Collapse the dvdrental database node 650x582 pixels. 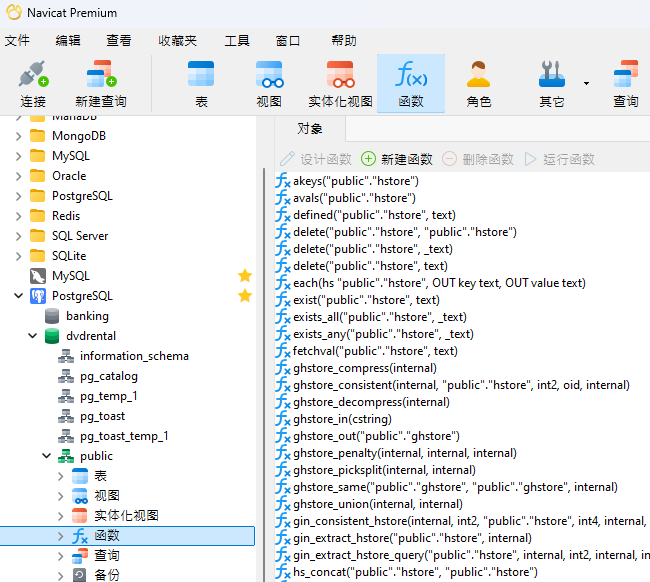(32, 336)
